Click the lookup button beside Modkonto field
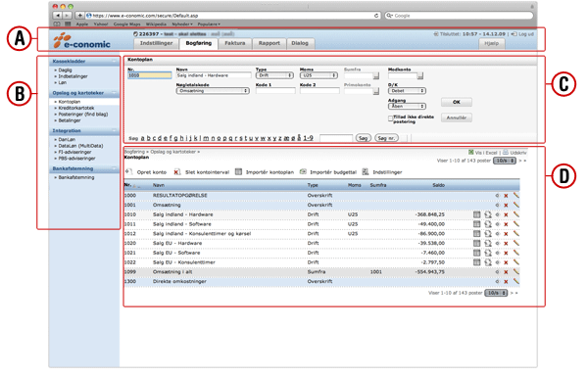The height and width of the screenshot is (376, 588). click(420, 76)
